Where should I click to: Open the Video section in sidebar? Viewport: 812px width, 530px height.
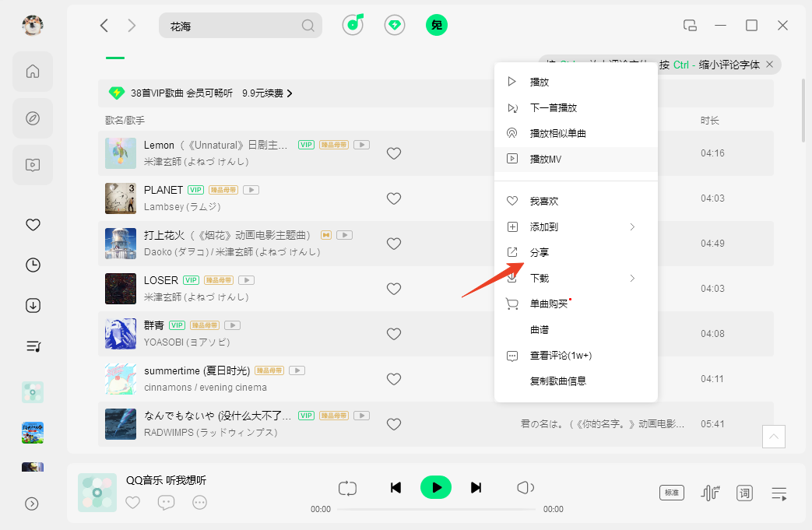[33, 165]
